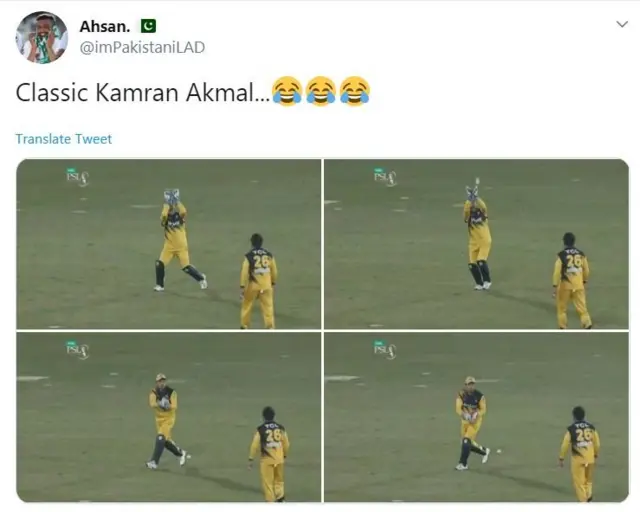Open Ahsan's profile avatar picture
Screen dimensions: 640x512
point(42,38)
